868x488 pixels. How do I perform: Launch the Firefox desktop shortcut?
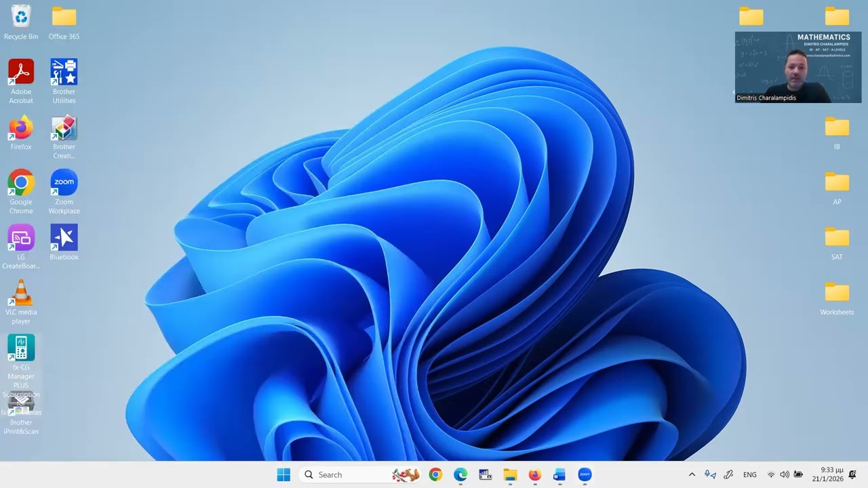(21, 133)
